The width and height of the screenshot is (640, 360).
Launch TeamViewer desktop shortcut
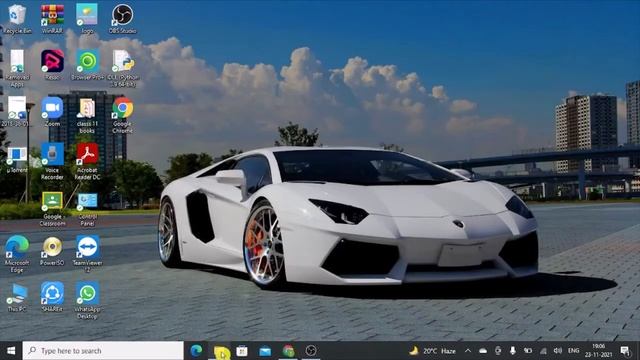pyautogui.click(x=87, y=254)
